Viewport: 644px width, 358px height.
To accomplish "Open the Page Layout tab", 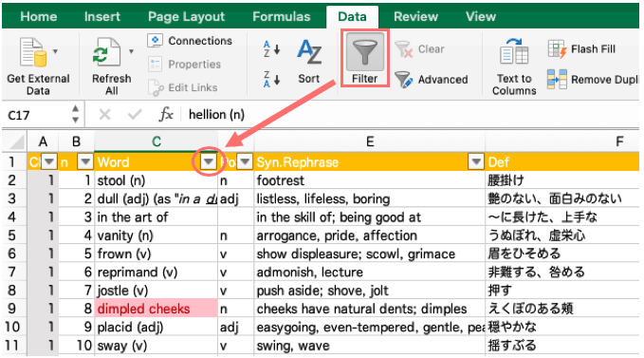I will [187, 17].
